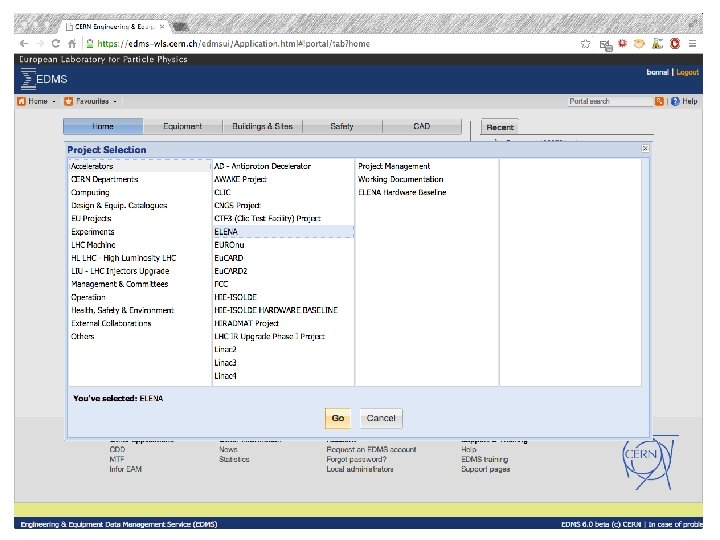Choose EuCARD2 project
Screen dimensions: 720x540
coord(283,271)
